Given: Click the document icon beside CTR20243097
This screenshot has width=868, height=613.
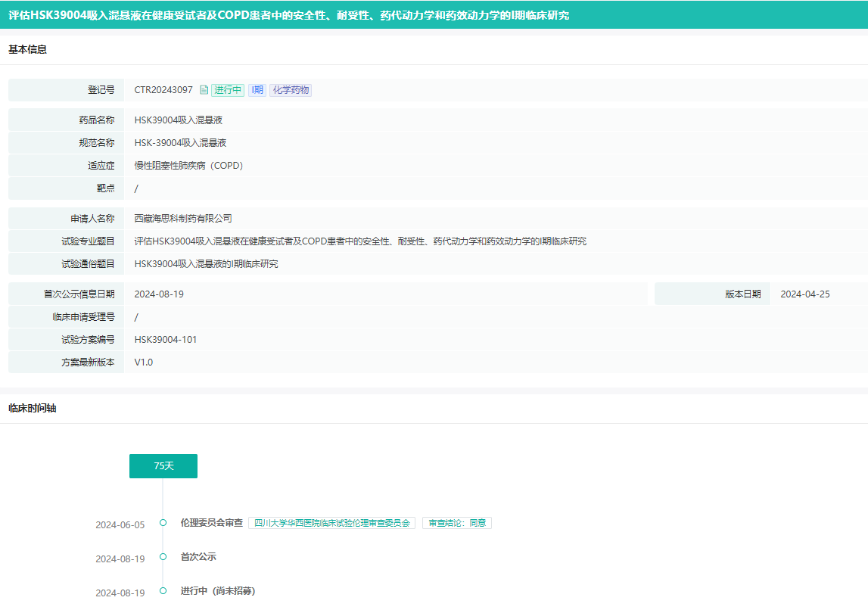Looking at the screenshot, I should 204,90.
